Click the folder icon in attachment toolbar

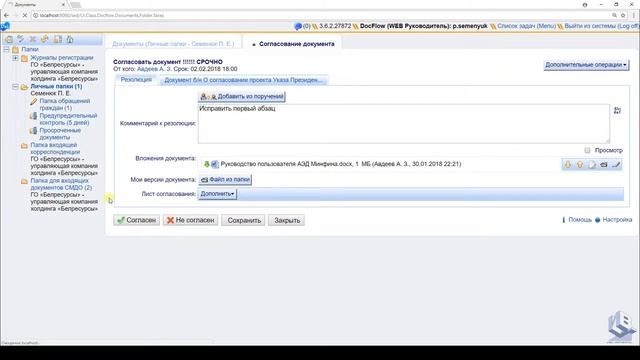click(604, 164)
